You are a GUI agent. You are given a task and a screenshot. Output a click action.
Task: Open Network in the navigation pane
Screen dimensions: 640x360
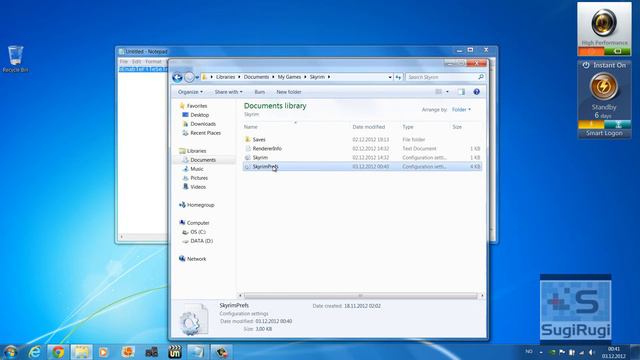tap(196, 259)
